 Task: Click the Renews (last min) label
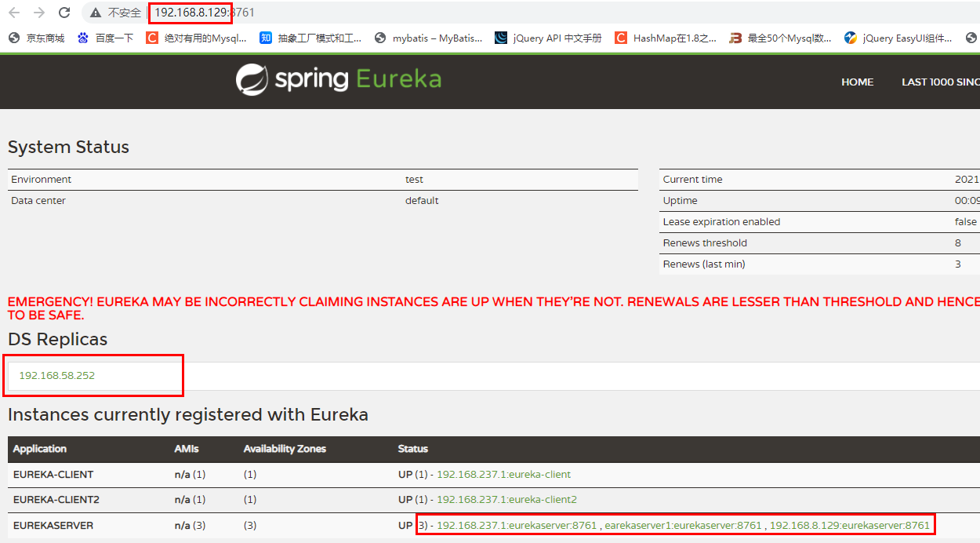tap(704, 264)
